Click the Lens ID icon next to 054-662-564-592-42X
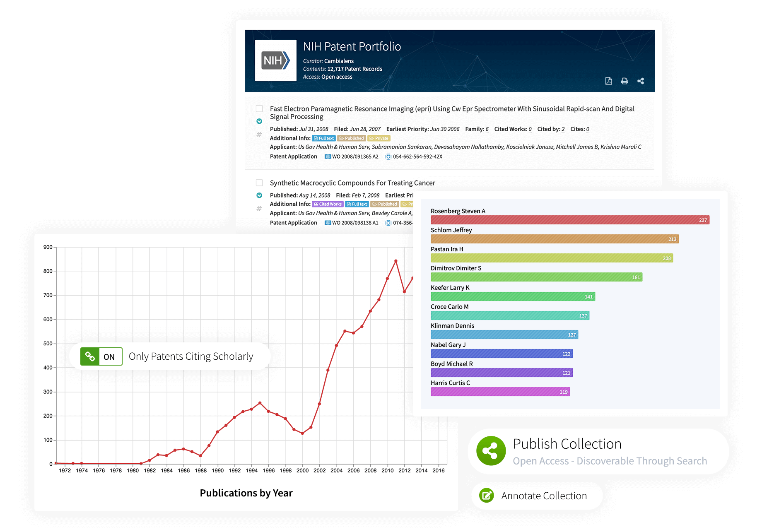This screenshot has width=762, height=532. tap(388, 156)
